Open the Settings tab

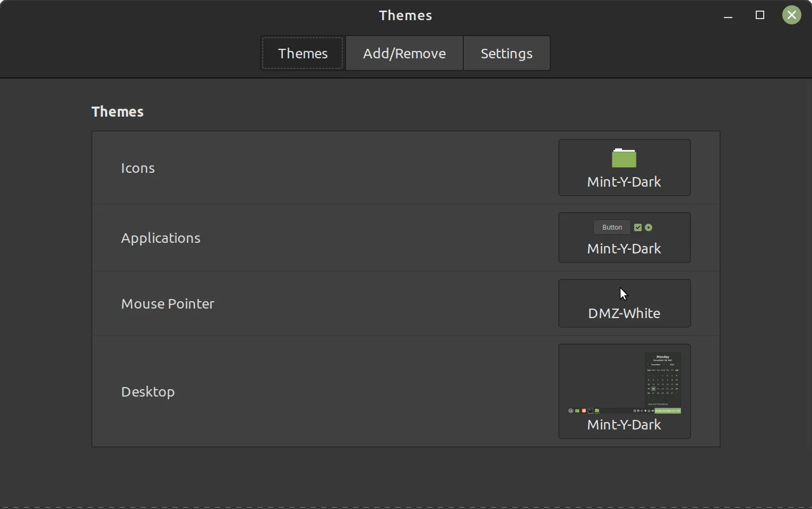click(507, 54)
